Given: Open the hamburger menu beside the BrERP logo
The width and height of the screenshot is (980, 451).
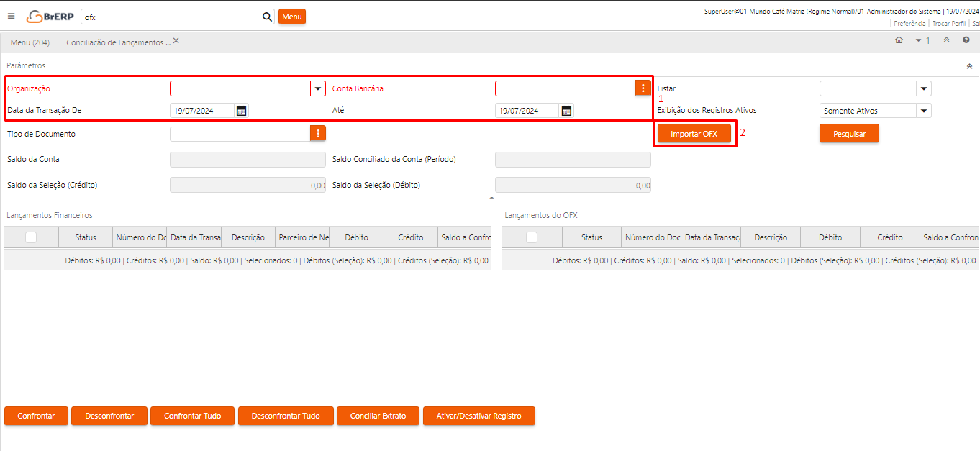Looking at the screenshot, I should pos(11,16).
